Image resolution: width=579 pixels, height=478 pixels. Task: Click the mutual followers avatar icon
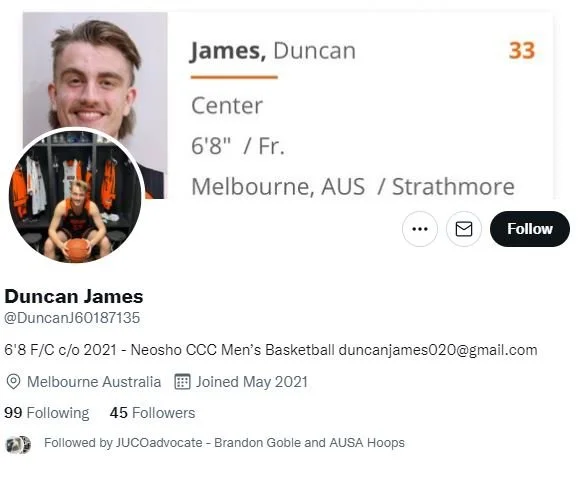click(18, 444)
